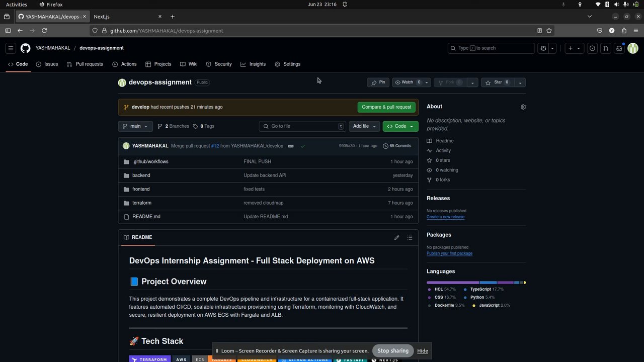The height and width of the screenshot is (362, 644).
Task: Go to GitHub homepage via Octocat logo
Action: (x=26, y=48)
